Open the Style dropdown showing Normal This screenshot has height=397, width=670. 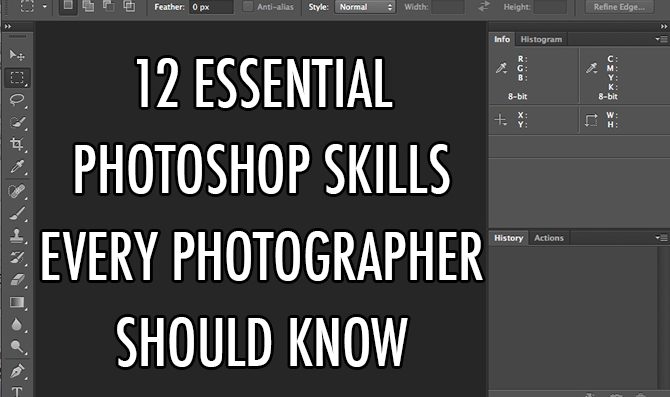(x=365, y=7)
